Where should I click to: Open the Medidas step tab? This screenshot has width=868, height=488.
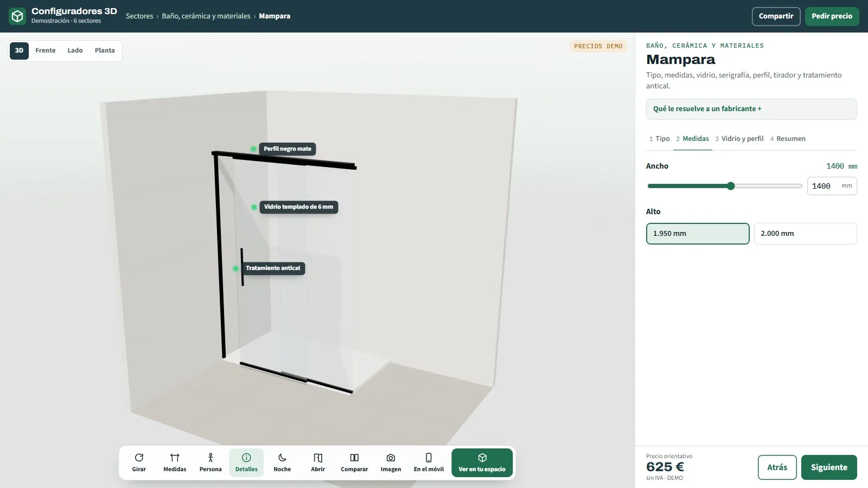coord(692,139)
